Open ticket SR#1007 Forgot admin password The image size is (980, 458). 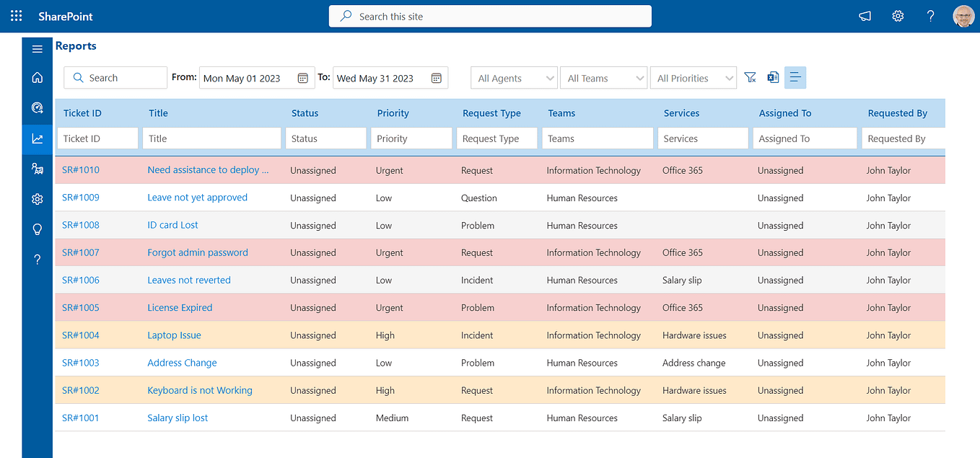[197, 252]
